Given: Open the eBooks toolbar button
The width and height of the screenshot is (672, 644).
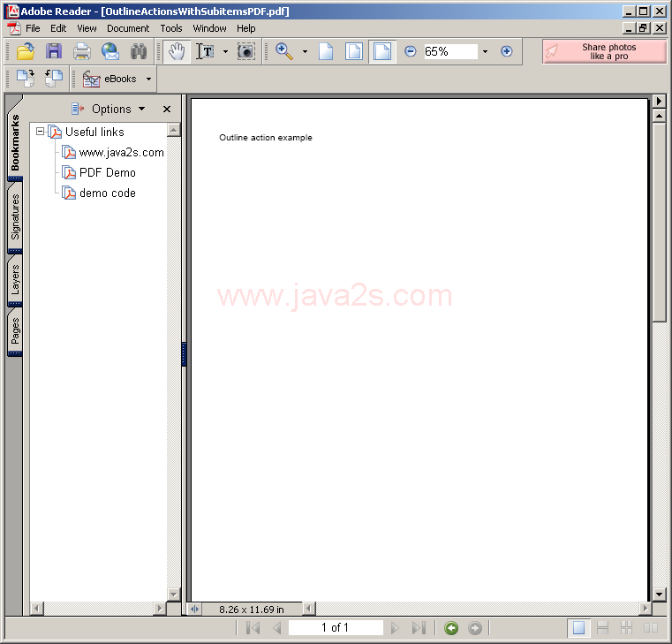Looking at the screenshot, I should pos(109,79).
